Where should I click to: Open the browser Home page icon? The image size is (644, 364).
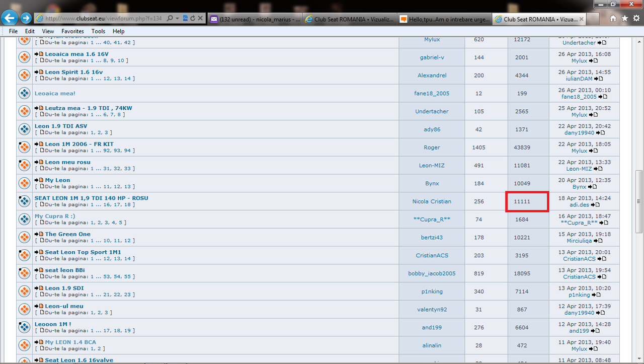613,18
